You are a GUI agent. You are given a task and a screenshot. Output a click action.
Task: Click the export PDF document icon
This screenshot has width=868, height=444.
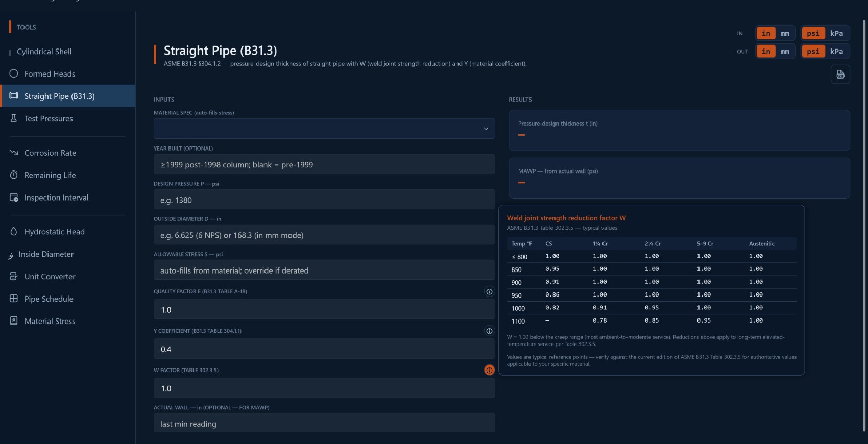[840, 75]
